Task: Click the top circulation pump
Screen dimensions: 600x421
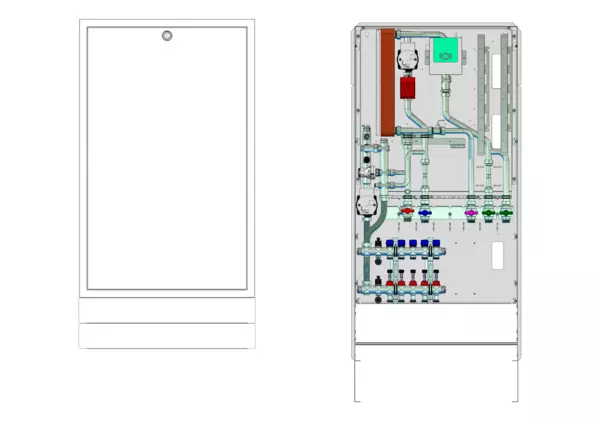Action: [408, 60]
